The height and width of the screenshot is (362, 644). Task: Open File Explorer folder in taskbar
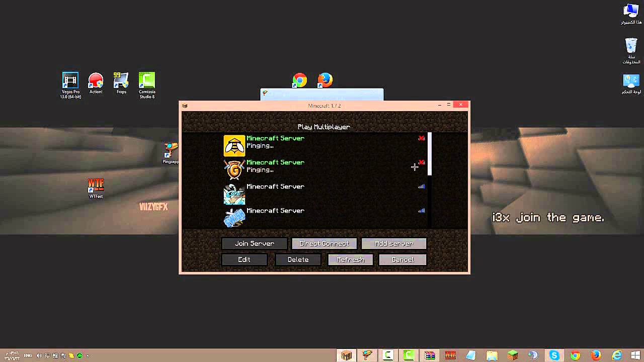(492, 355)
